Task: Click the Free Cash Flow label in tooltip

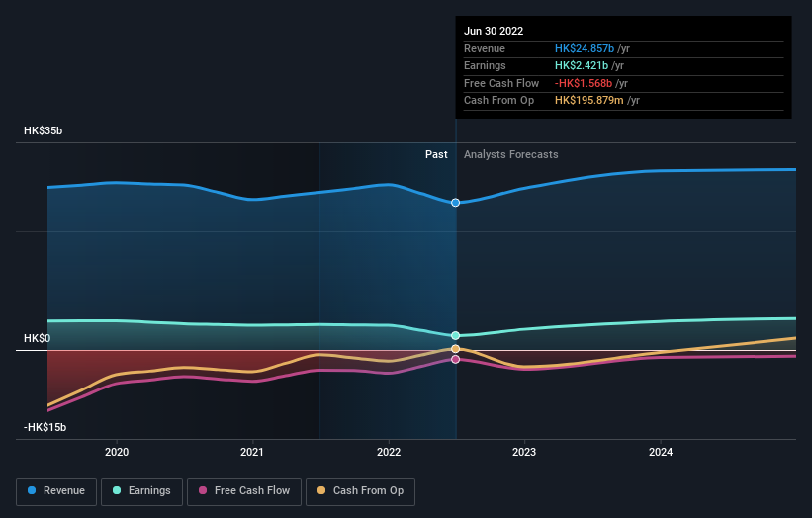Action: (x=501, y=83)
